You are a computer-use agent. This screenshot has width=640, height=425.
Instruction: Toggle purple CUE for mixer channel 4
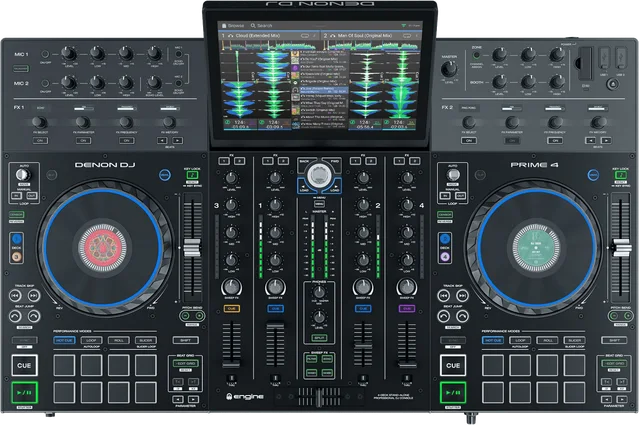pyautogui.click(x=407, y=309)
